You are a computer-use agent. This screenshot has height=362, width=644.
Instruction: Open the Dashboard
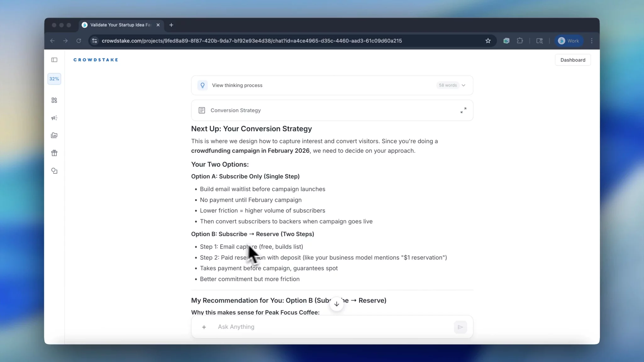[573, 60]
